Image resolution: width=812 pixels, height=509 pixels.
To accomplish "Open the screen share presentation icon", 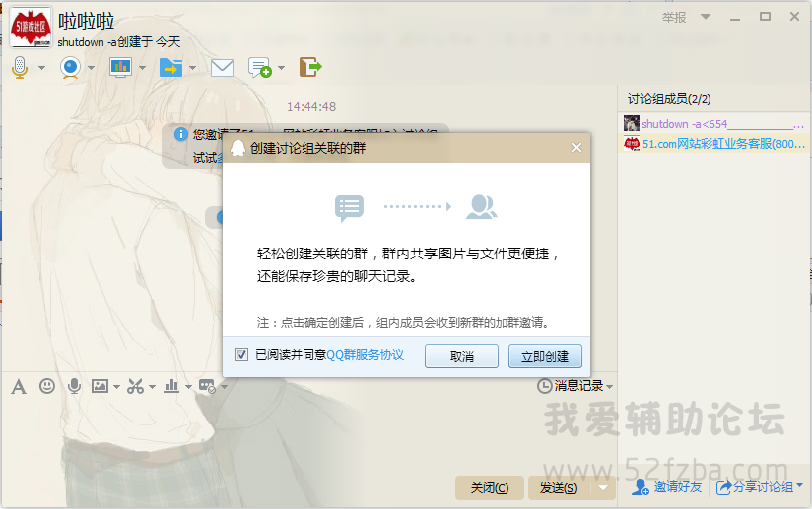I will 120,67.
